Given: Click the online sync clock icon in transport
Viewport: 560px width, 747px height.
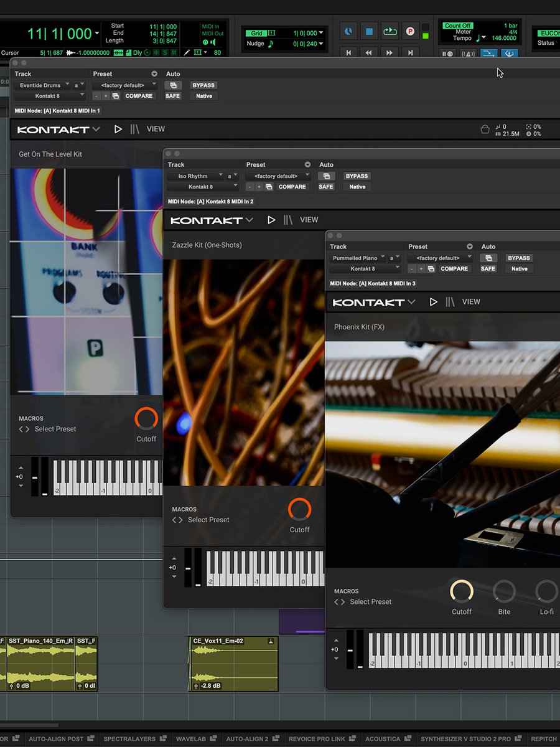Looking at the screenshot, I should point(348,31).
